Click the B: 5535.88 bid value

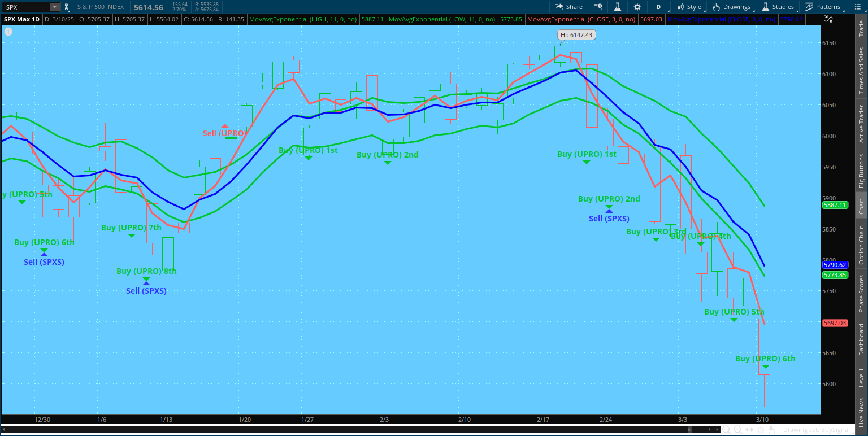click(x=206, y=5)
